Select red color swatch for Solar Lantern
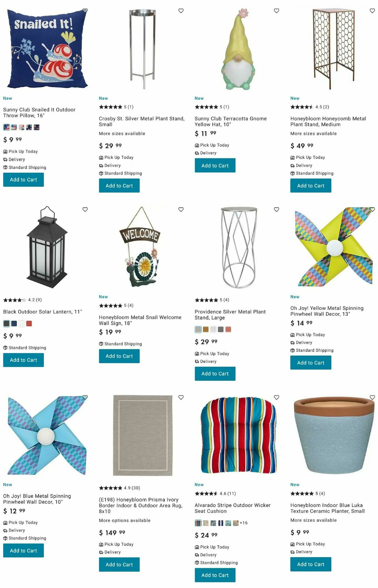Image resolution: width=378 pixels, height=588 pixels. (x=29, y=323)
